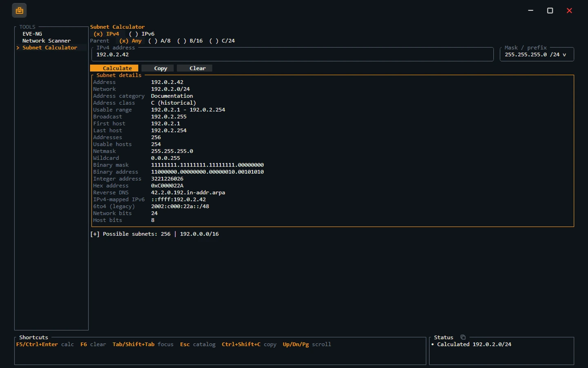Click the Network value 192.0.2.0/24
The image size is (588, 368).
click(170, 89)
